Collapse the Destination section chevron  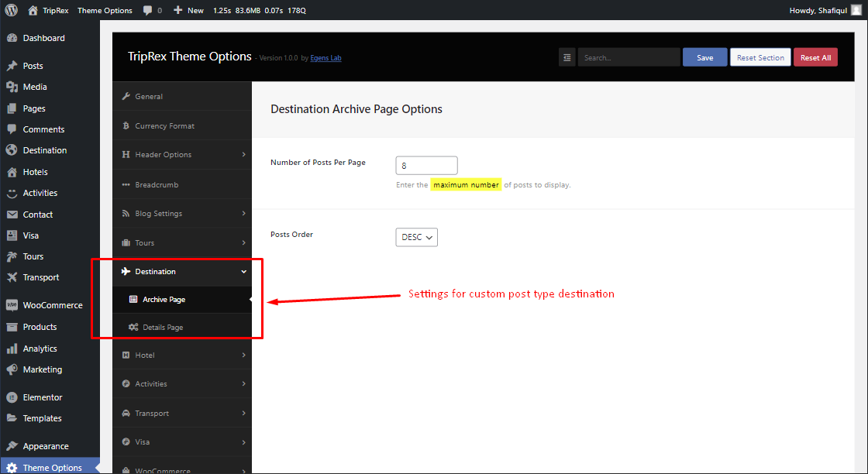pyautogui.click(x=243, y=272)
